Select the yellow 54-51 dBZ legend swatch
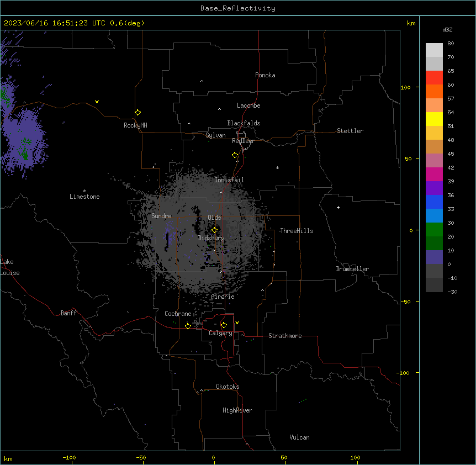476x465 pixels. point(434,119)
